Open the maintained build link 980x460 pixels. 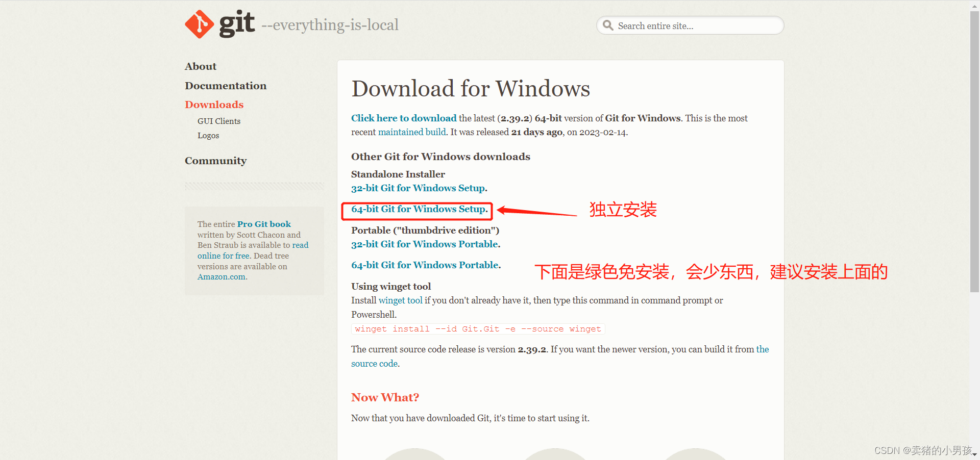click(x=412, y=132)
